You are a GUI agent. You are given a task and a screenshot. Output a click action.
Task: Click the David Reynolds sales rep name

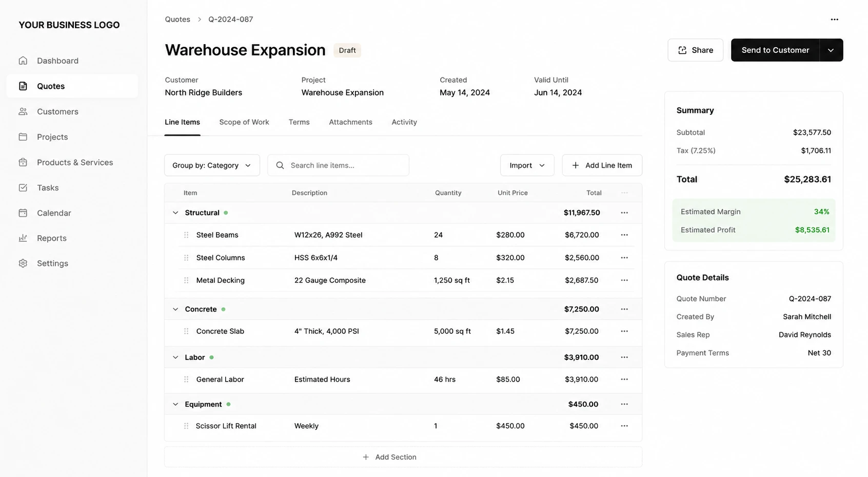805,335
